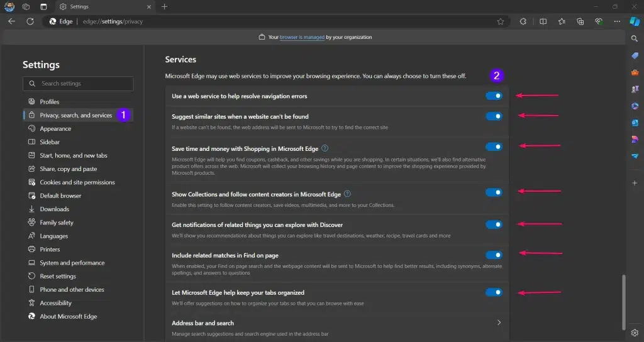Open Appearance settings

coord(78,128)
